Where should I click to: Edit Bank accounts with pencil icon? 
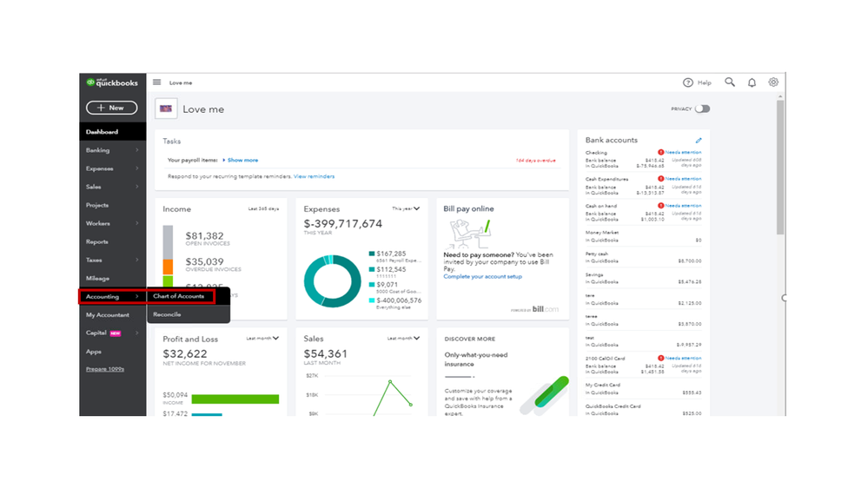point(699,141)
